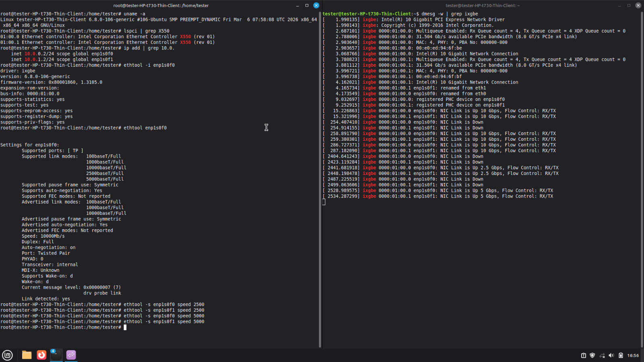This screenshot has width=644, height=362.
Task: Click 'Supported pause frame use: Symmetric' line
Action: point(70,185)
